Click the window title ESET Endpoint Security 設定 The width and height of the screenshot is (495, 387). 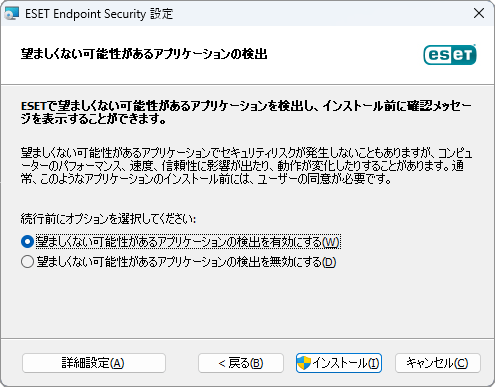99,14
